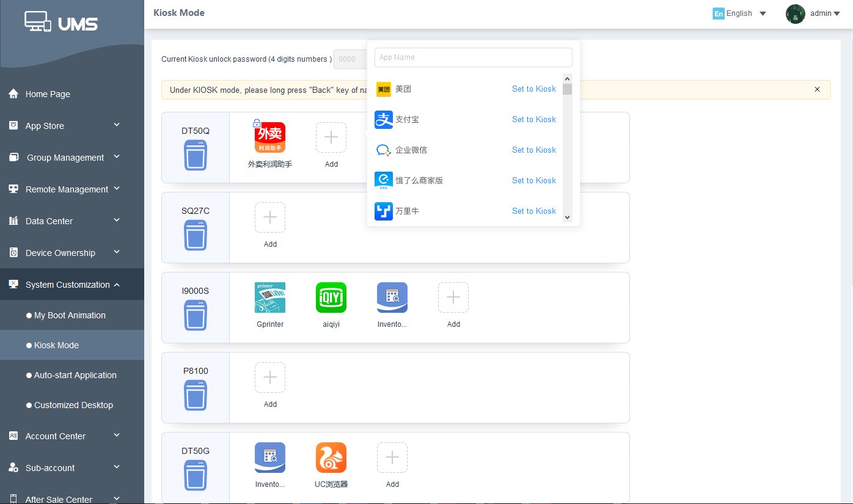
Task: Set 饿了么商家版 to Kiosk
Action: coord(534,181)
